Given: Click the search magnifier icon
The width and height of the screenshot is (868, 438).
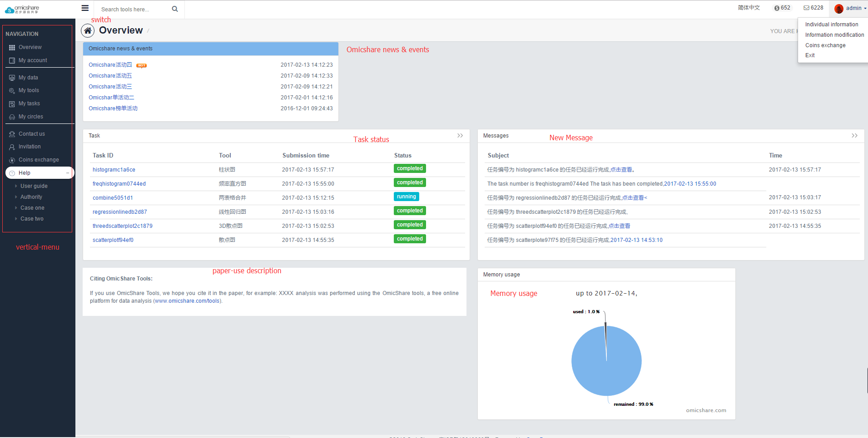Looking at the screenshot, I should pyautogui.click(x=175, y=9).
